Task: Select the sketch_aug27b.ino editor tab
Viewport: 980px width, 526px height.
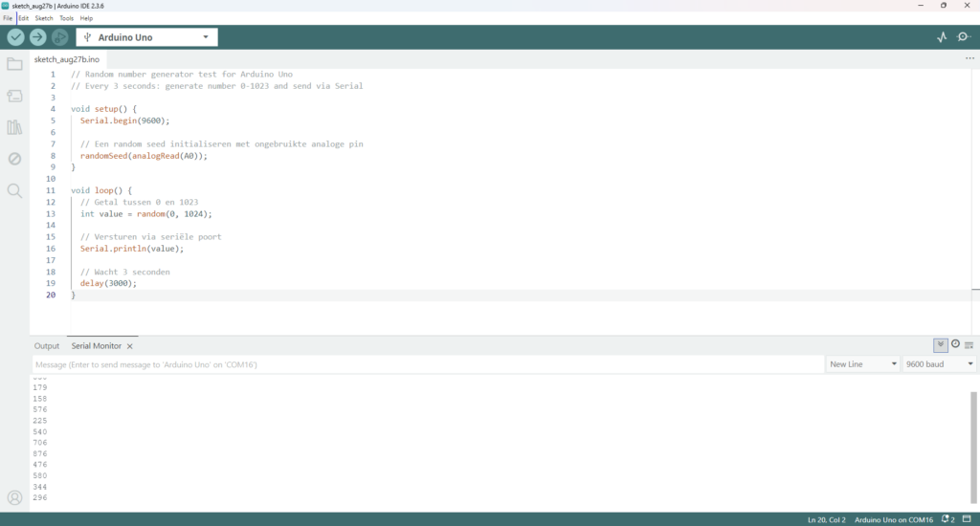Action: click(66, 59)
